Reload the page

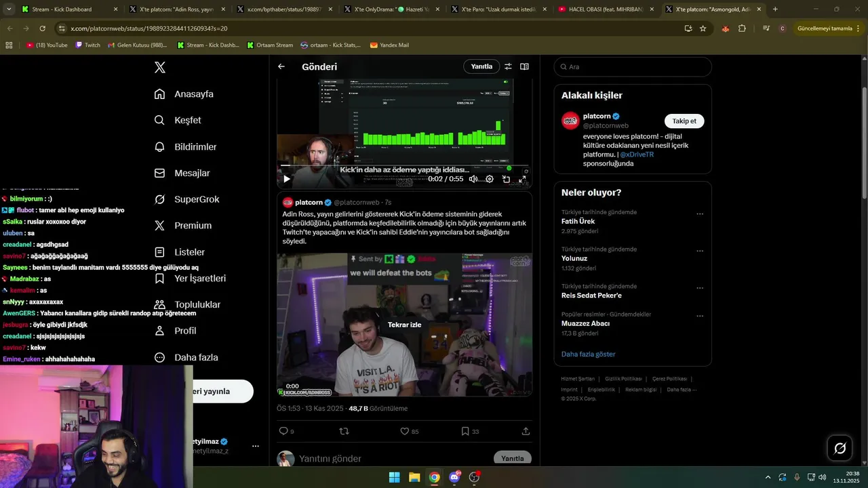click(42, 28)
